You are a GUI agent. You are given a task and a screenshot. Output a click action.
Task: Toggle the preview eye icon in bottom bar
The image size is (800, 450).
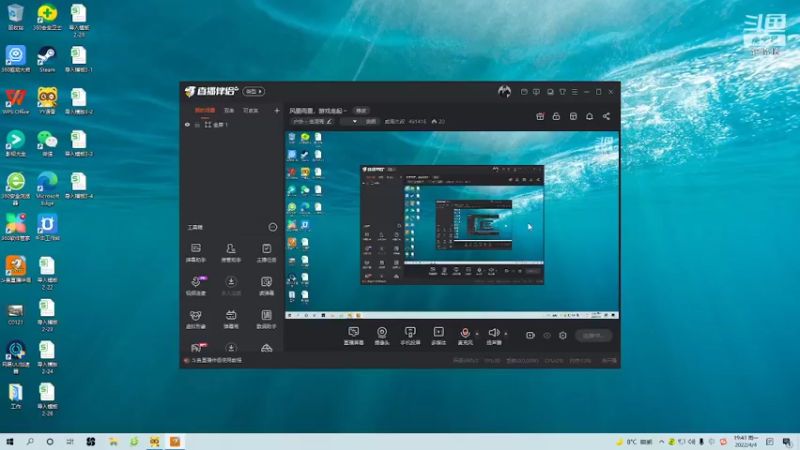(x=546, y=335)
